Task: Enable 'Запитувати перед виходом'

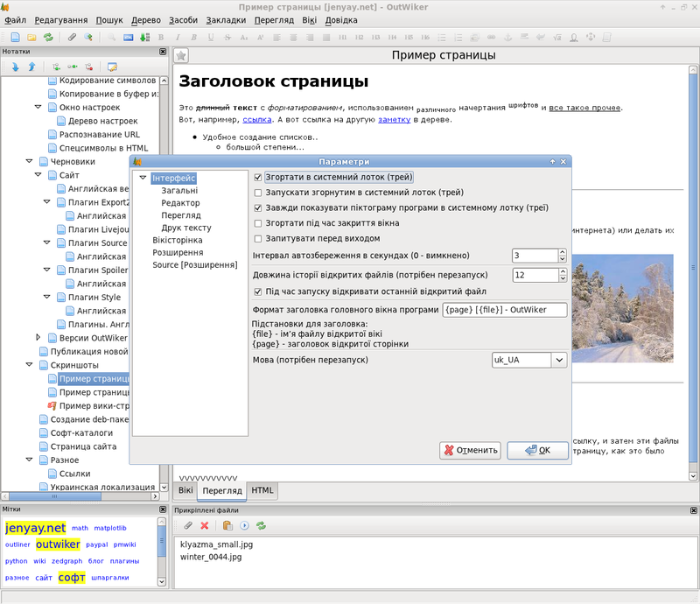Action: click(x=257, y=238)
